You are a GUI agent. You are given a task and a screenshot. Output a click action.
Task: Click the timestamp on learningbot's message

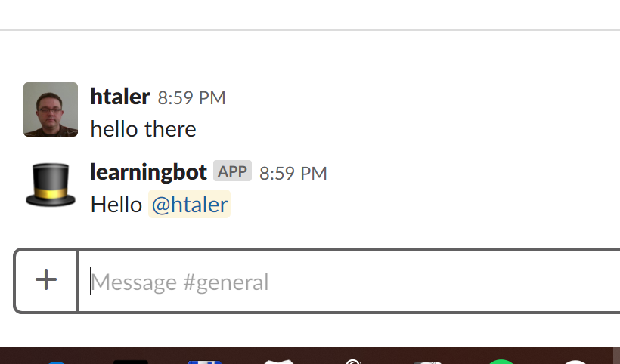[x=293, y=173]
